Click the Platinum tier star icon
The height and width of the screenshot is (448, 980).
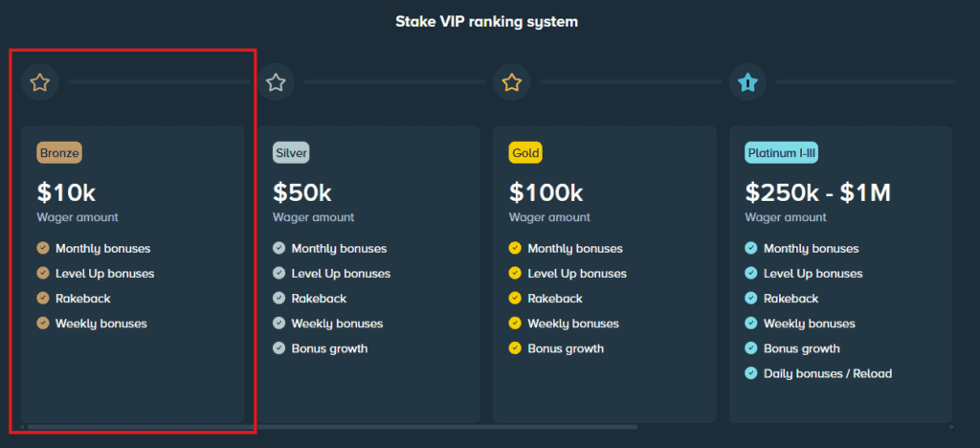point(748,82)
